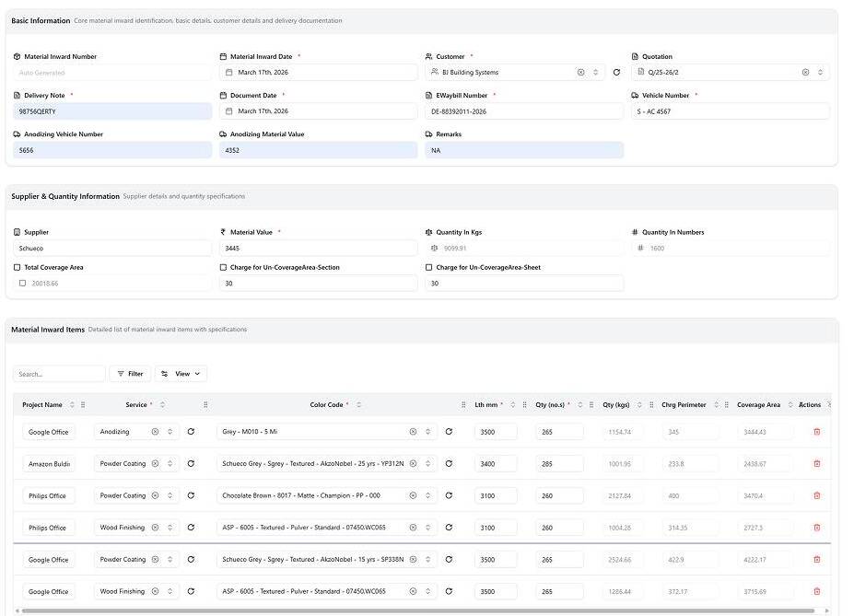Refresh the Anodizing service in first row
Viewport: 854px width, 616px height.
(x=192, y=432)
